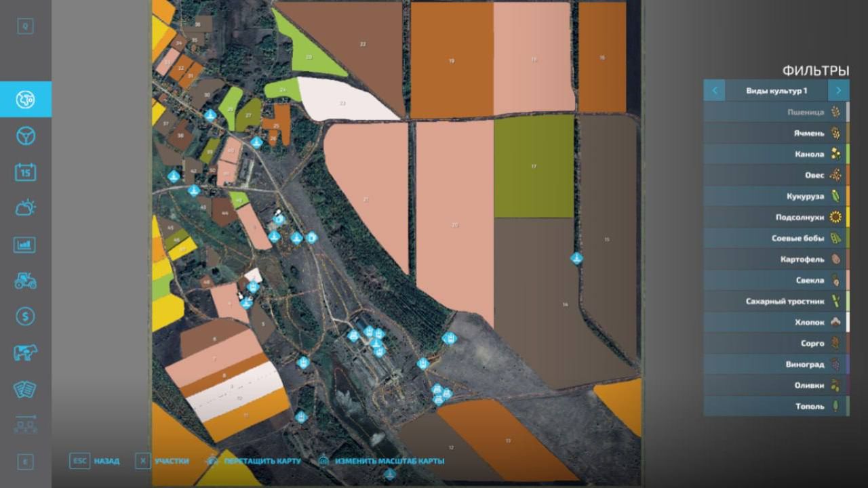Switch to previous filter page arrow
Viewport: 868px width, 488px height.
point(714,90)
